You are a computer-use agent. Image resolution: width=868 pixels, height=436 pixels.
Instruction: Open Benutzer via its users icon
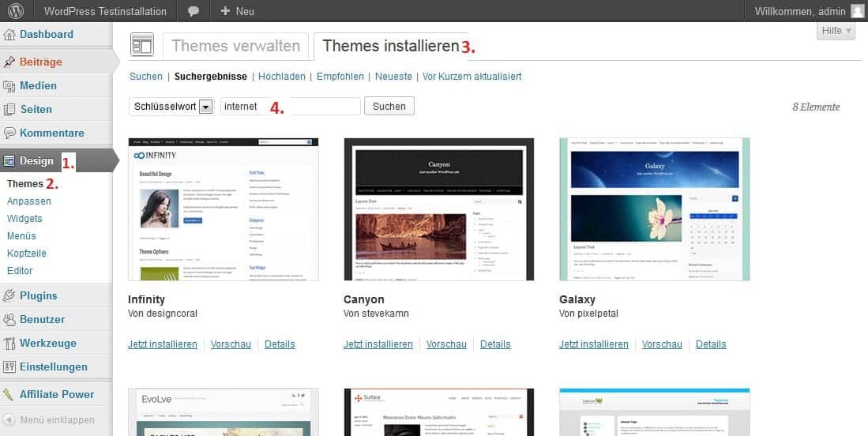tap(9, 320)
